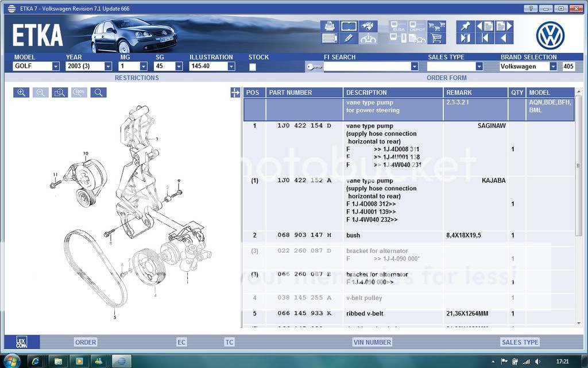Image resolution: width=588 pixels, height=368 pixels.
Task: Click the VIN NUMBER button
Action: [372, 342]
